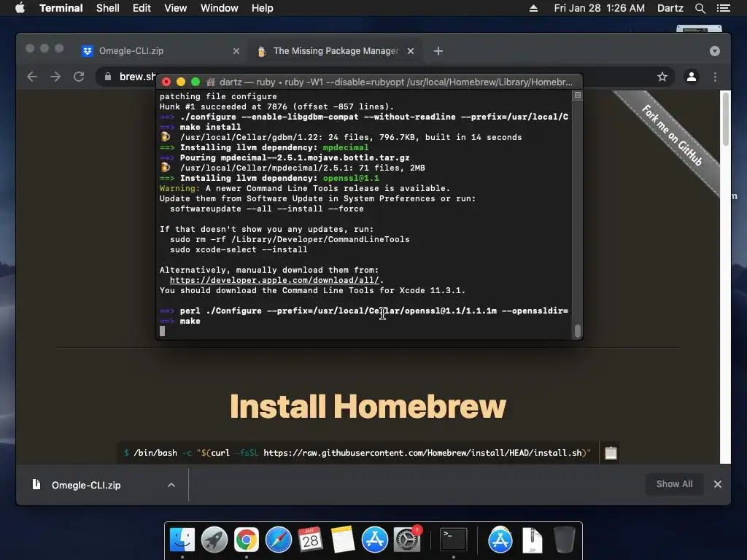The image size is (747, 560).
Task: Click the Terminal split pane icon
Action: pyautogui.click(x=578, y=96)
